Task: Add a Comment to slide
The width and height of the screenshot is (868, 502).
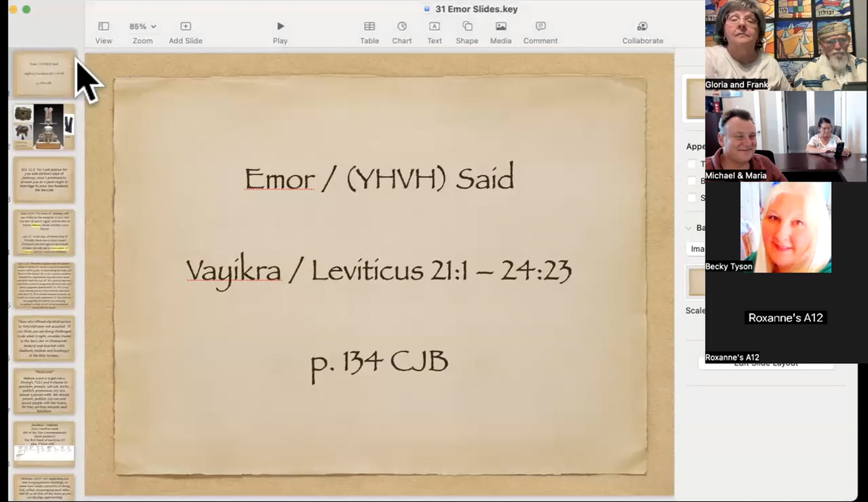Action: 540,26
